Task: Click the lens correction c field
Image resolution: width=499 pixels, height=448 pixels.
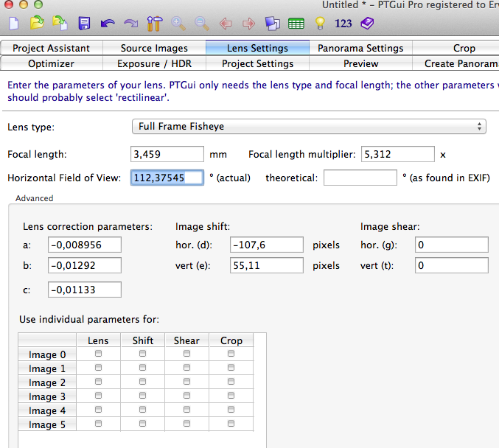Action: 85,290
